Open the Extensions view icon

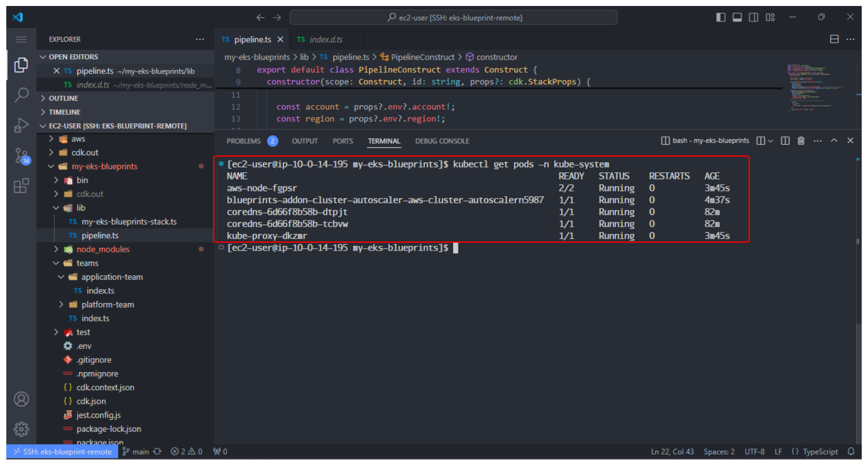pyautogui.click(x=21, y=186)
